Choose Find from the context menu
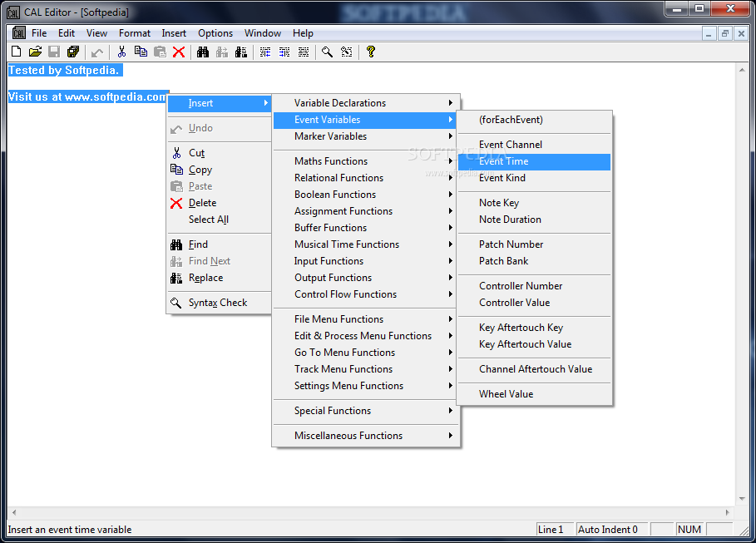Viewport: 756px width, 543px height. (220, 244)
